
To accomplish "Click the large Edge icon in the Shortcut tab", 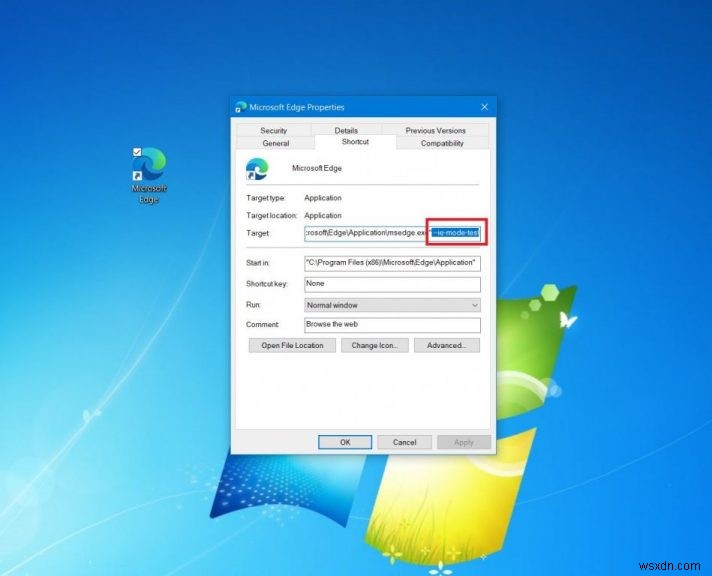I will 257,169.
